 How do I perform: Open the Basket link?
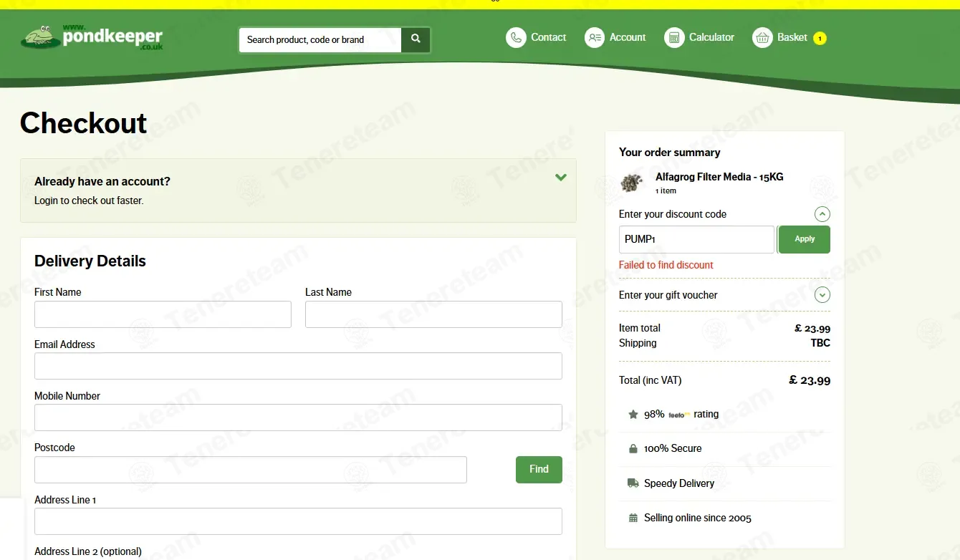(792, 37)
